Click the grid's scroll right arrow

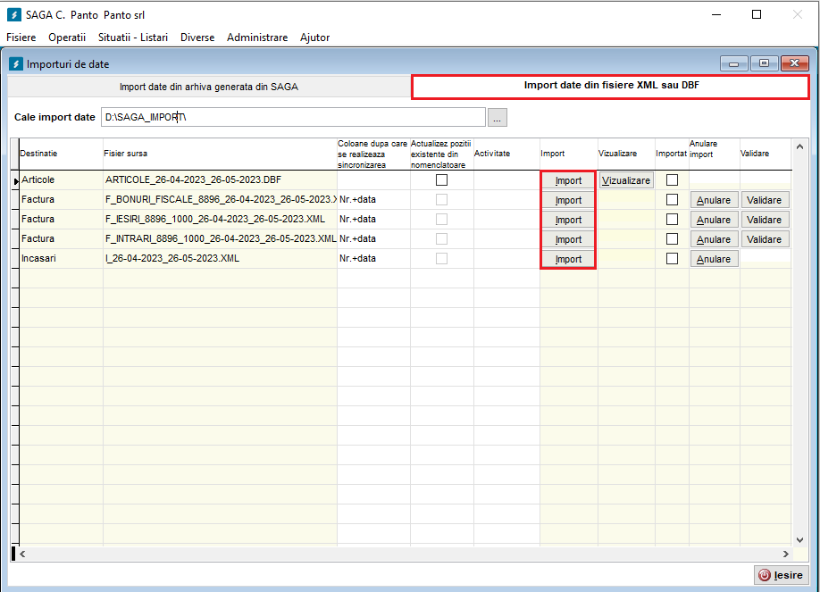pyautogui.click(x=785, y=554)
